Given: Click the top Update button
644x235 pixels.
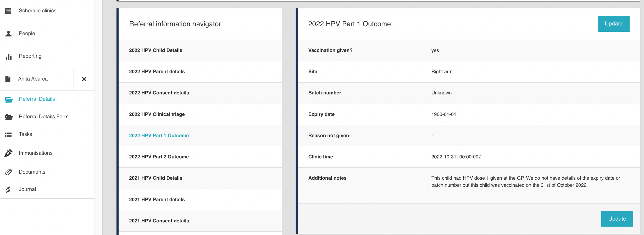Looking at the screenshot, I should click(x=613, y=24).
